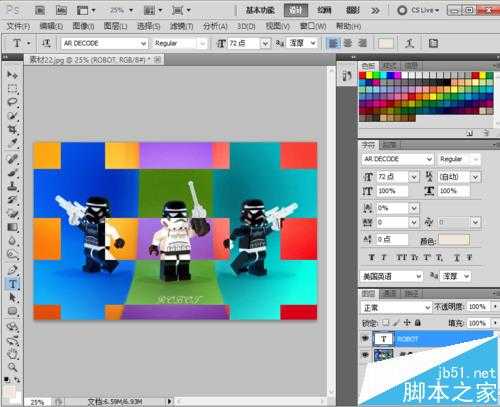
Task: Switch to the 设计 workspace
Action: coord(296,10)
